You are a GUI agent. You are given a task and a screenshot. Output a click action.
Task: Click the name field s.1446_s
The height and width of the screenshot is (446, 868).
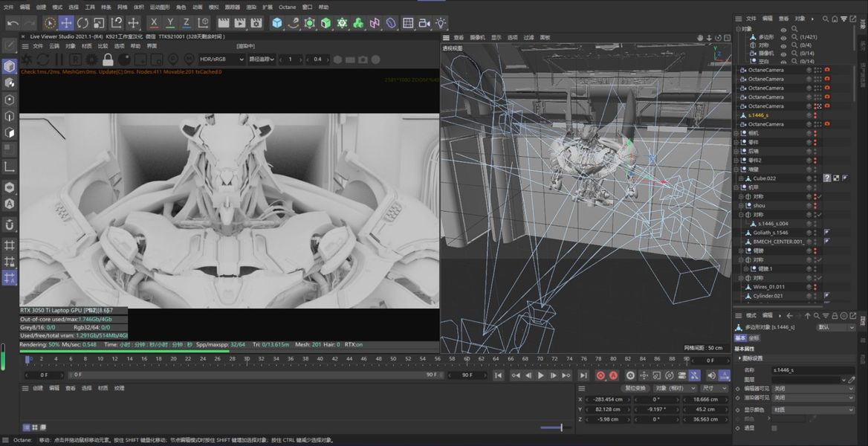[813, 370]
